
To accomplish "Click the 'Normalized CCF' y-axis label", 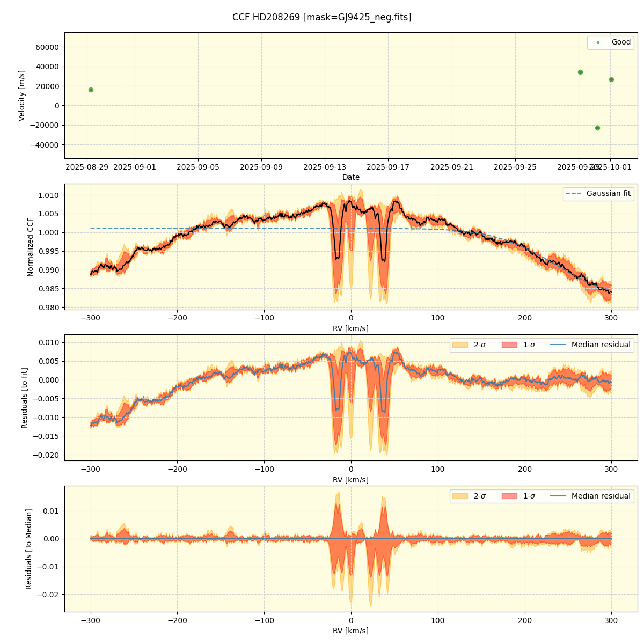I will click(x=31, y=247).
